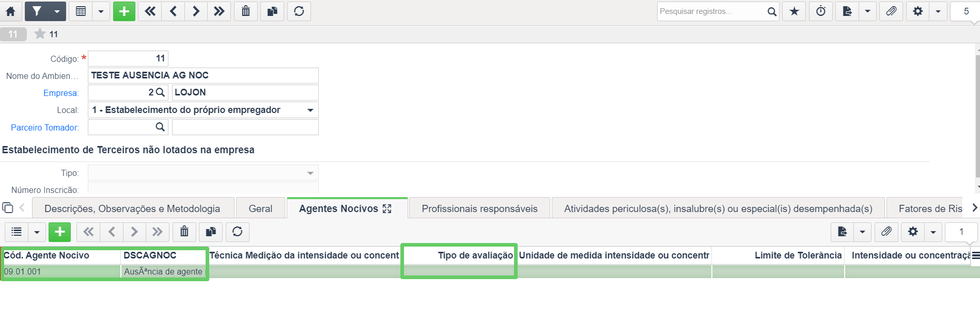980x324 pixels.
Task: Open the filter funnel button
Action: coord(36,11)
